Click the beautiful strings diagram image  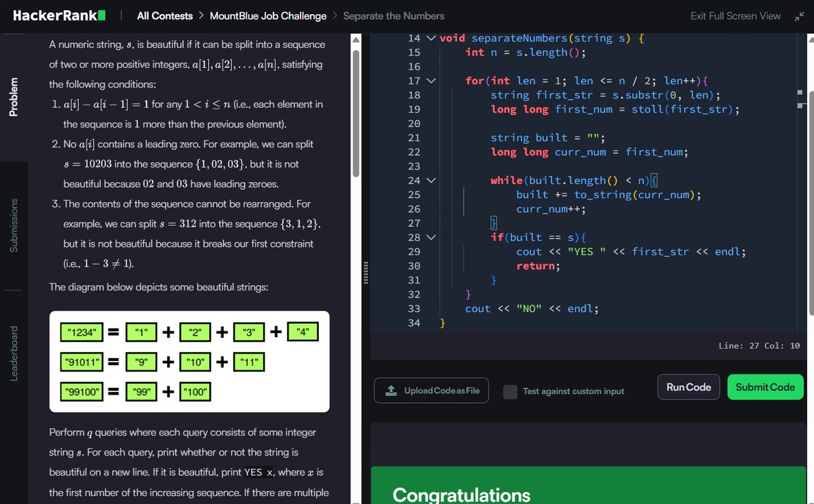click(189, 362)
